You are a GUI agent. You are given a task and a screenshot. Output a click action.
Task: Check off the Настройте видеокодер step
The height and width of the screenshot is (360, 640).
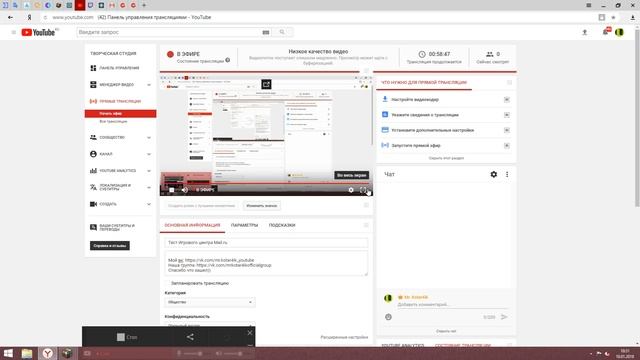(x=507, y=100)
